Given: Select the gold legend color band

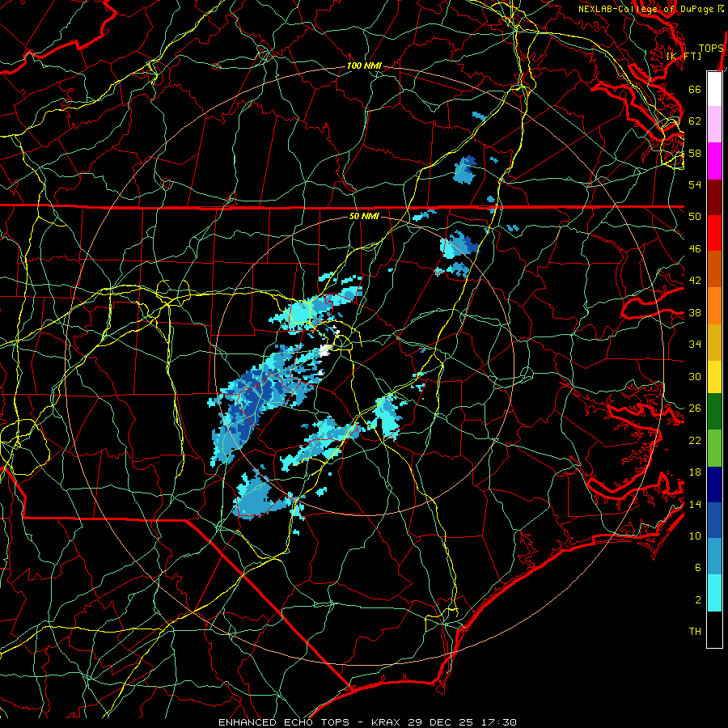Looking at the screenshot, I should (x=714, y=342).
